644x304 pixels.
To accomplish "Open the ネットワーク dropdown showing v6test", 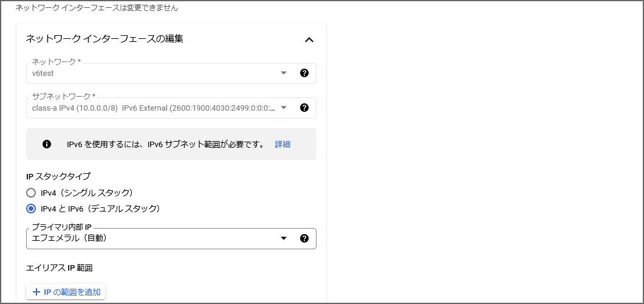I will 152,73.
